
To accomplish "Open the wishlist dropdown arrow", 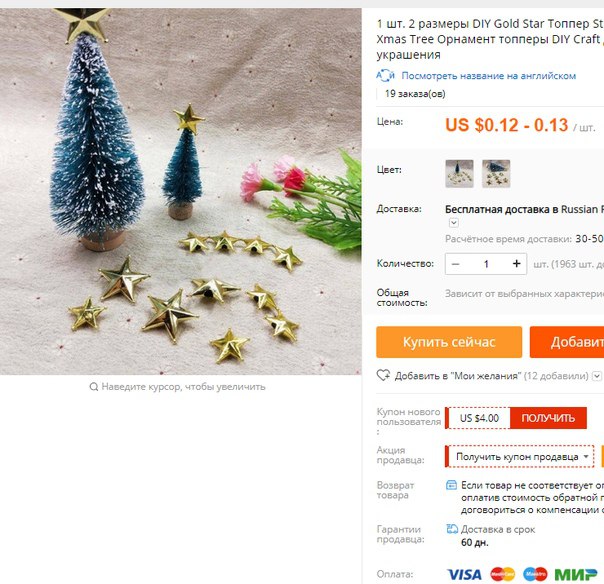I will 597,376.
